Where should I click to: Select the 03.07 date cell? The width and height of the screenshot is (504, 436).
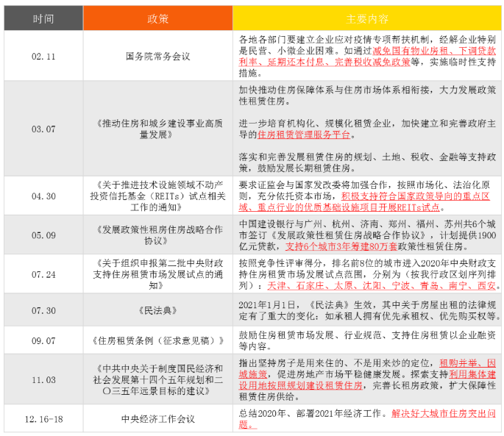pos(43,127)
